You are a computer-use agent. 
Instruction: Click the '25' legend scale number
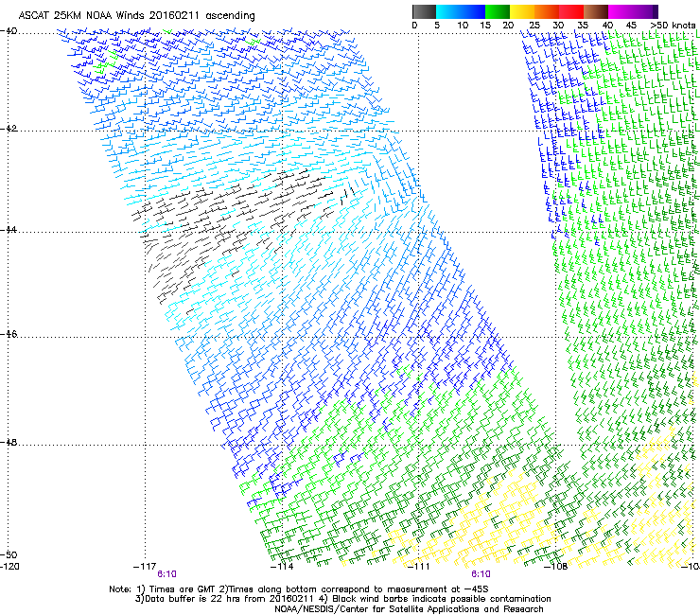coord(534,26)
